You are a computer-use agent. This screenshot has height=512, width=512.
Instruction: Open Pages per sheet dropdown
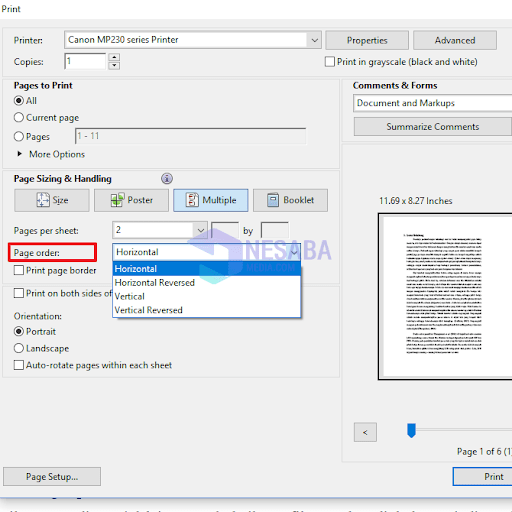(160, 230)
